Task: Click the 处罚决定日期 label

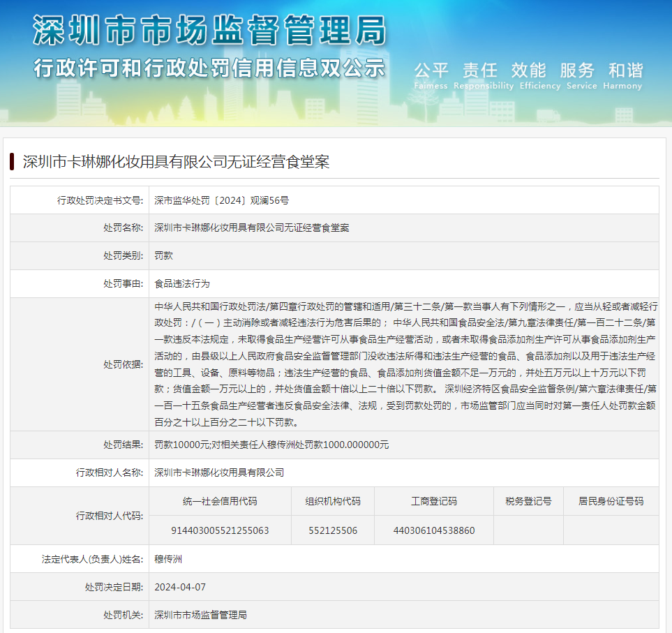Action: pyautogui.click(x=114, y=587)
